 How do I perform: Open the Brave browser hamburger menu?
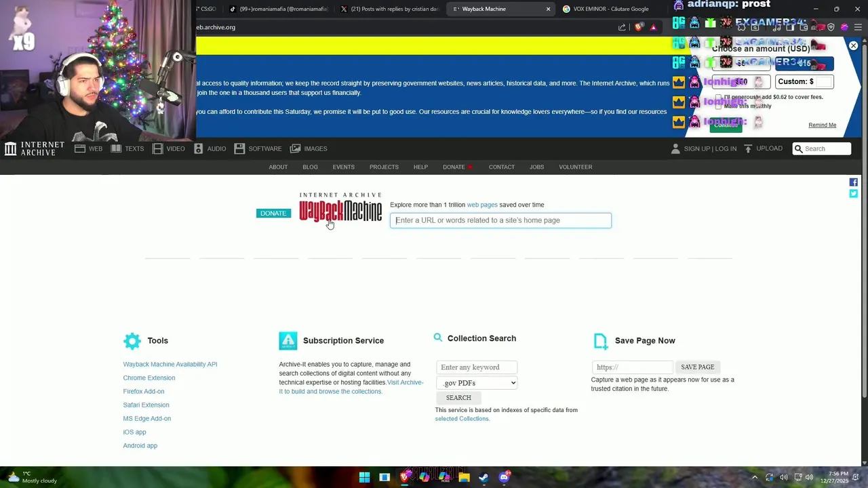click(858, 27)
